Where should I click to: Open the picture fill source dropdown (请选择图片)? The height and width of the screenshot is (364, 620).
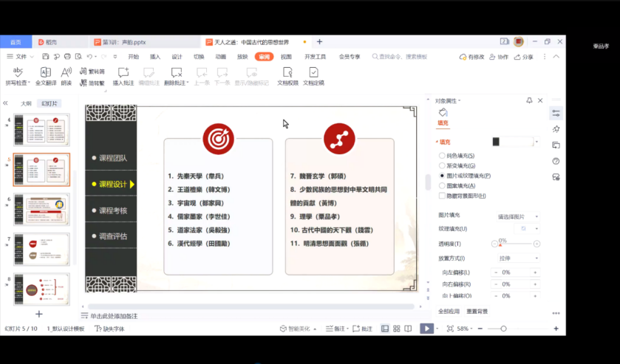tap(519, 216)
